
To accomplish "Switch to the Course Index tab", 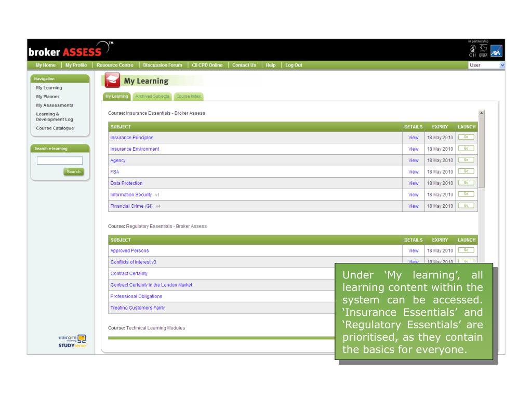I will pos(189,96).
